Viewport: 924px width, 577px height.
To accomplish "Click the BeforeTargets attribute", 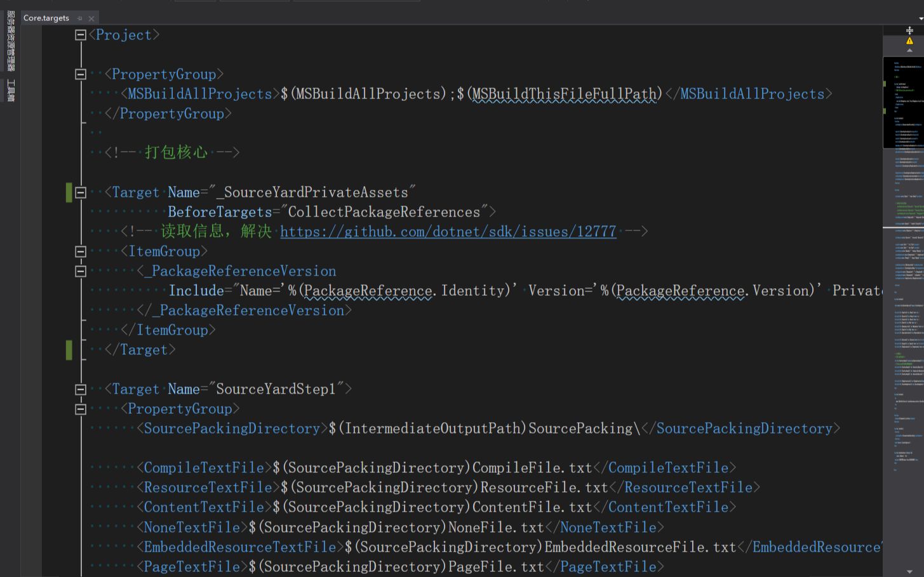I will click(220, 212).
